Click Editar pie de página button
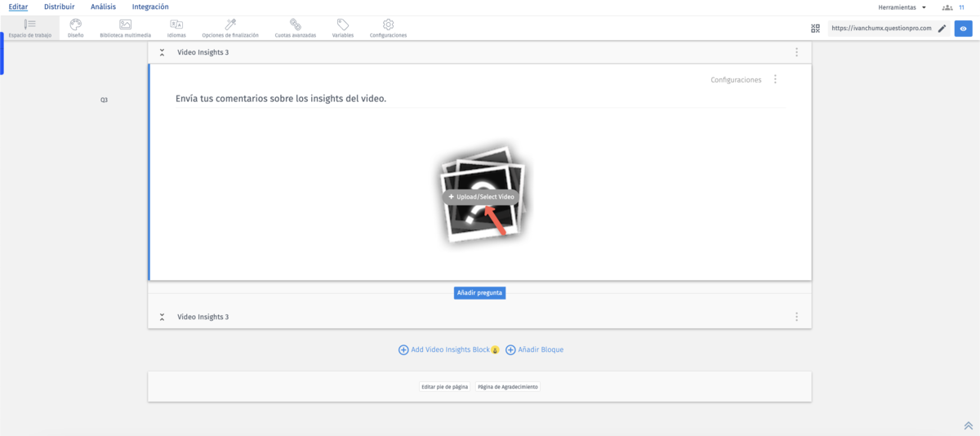 (444, 387)
